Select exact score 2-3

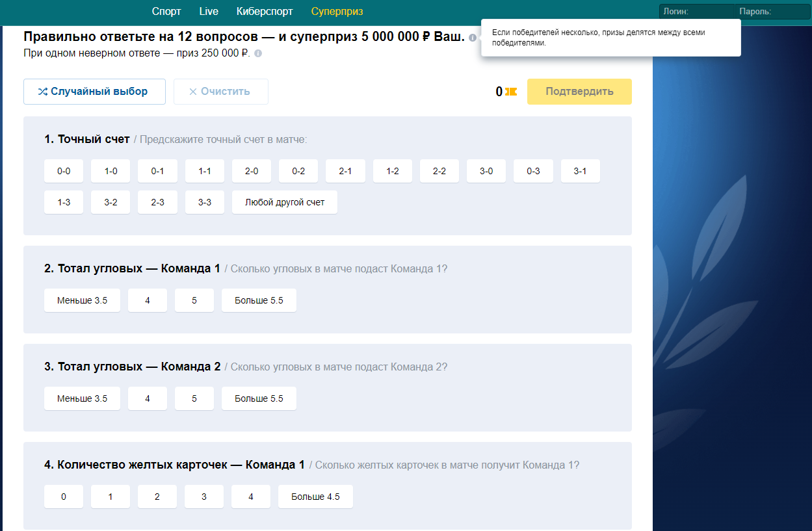click(x=157, y=202)
